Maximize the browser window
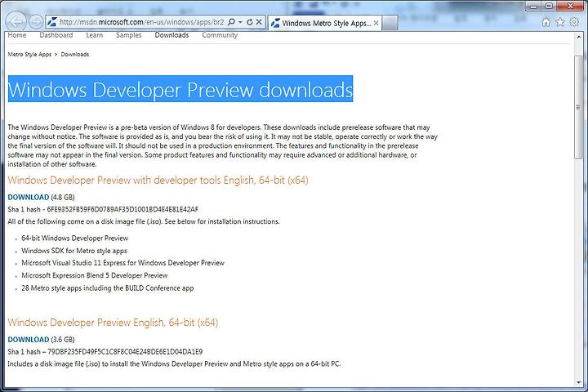This screenshot has height=392, width=588. pos(549,6)
